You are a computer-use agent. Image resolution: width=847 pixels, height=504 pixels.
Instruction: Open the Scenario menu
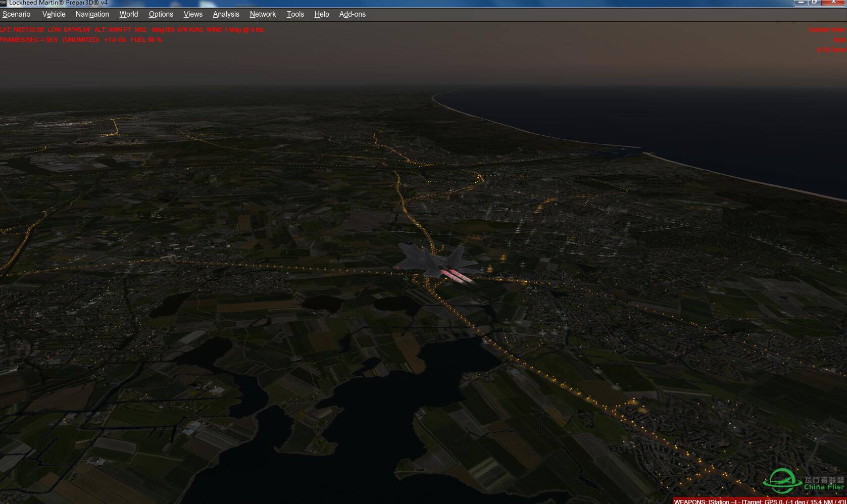click(16, 14)
